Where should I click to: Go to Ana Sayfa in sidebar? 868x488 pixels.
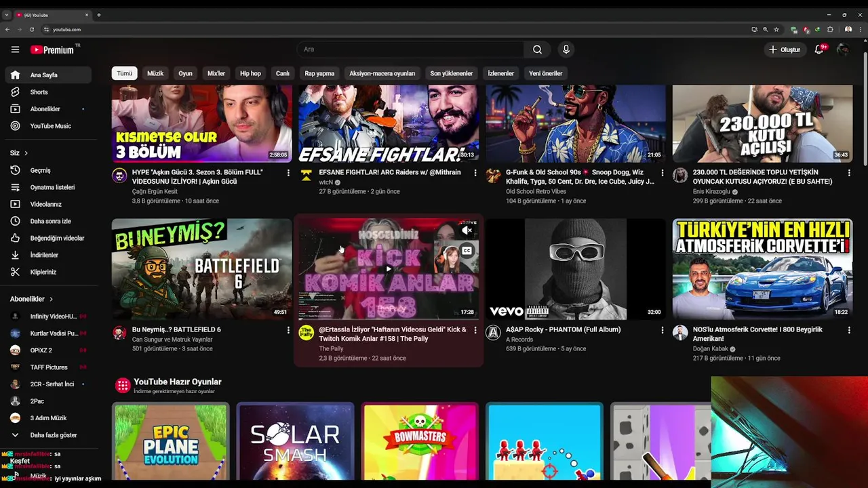tap(47, 75)
